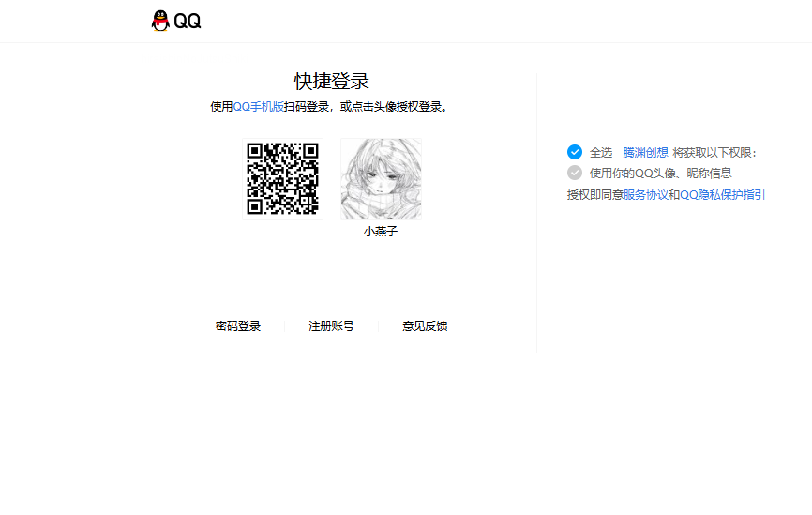Switch to 密码登录
812x515 pixels.
[238, 326]
